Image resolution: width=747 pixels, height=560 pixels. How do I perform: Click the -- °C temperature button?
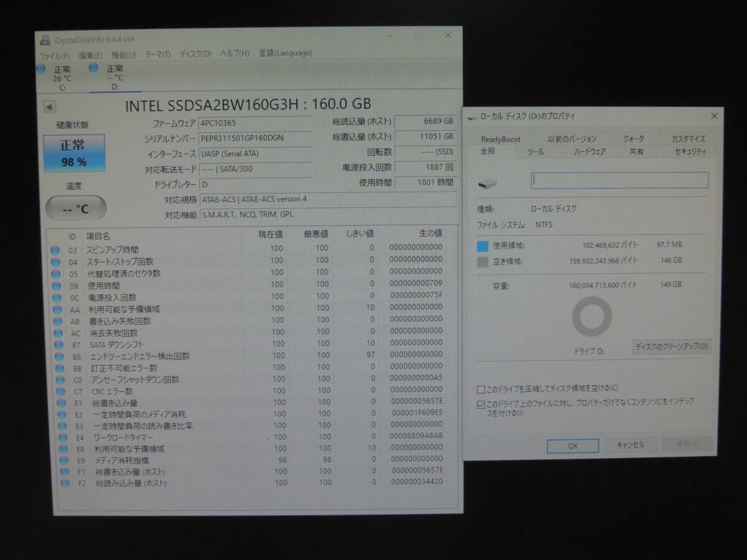pyautogui.click(x=76, y=208)
